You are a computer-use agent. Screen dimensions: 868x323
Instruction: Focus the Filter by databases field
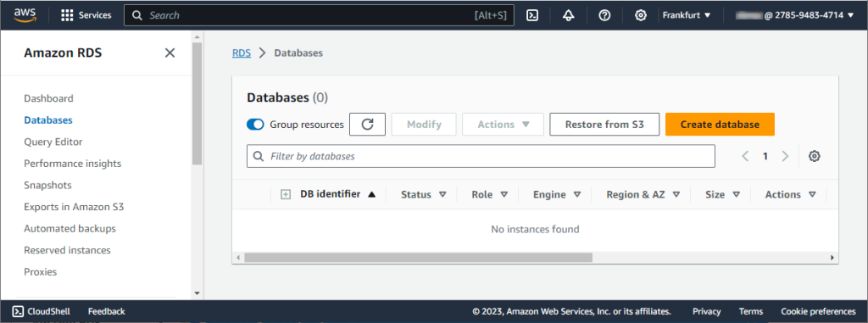tap(481, 156)
